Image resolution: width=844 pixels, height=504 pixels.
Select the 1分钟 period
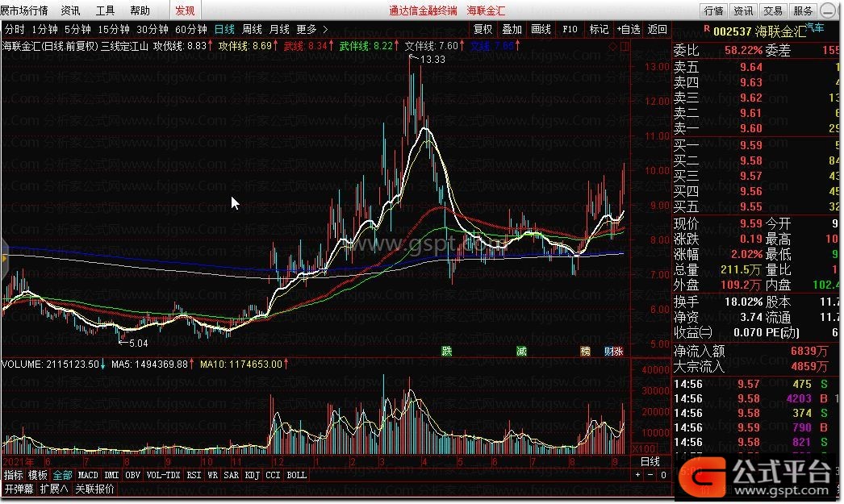(44, 29)
